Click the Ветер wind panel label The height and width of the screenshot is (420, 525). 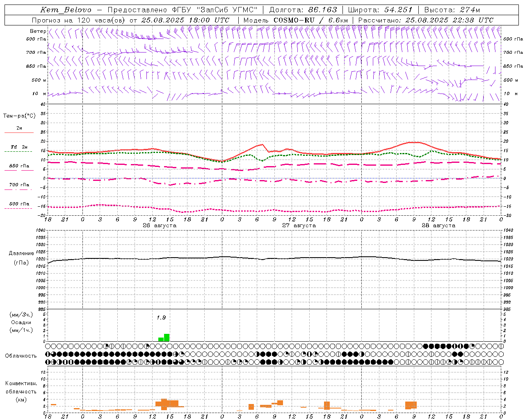pyautogui.click(x=38, y=31)
